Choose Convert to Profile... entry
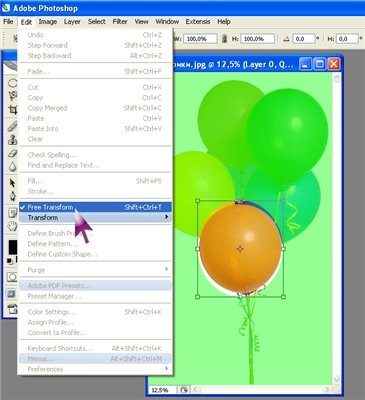This screenshot has height=400, width=365. [95, 333]
